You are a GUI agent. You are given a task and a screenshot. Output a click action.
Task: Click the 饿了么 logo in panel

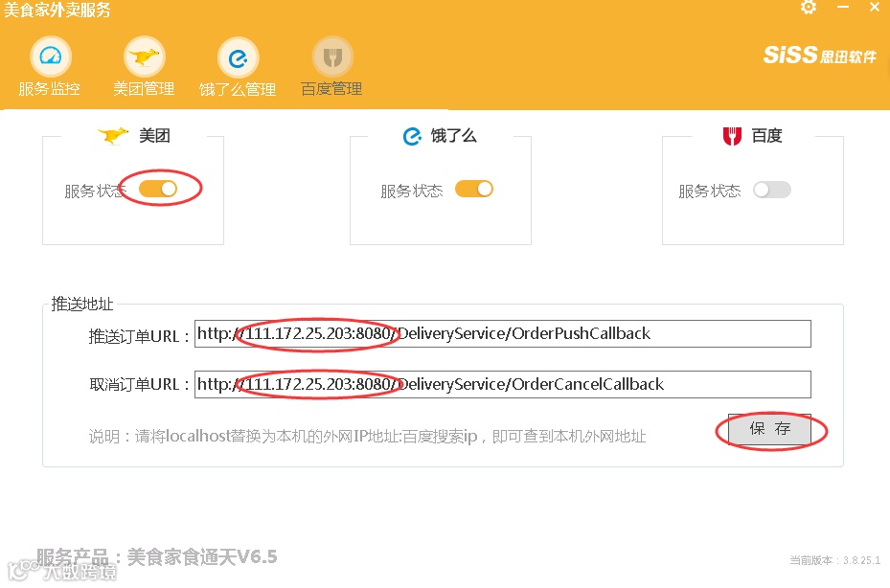tap(412, 136)
